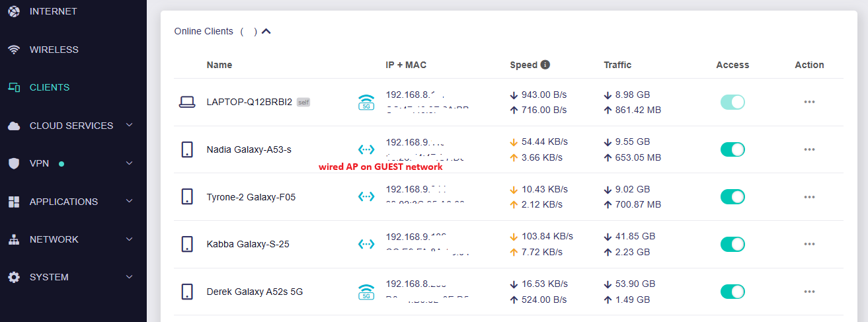868x322 pixels.
Task: Click the Kabba Galaxy-S-25 client name
Action: pos(248,244)
